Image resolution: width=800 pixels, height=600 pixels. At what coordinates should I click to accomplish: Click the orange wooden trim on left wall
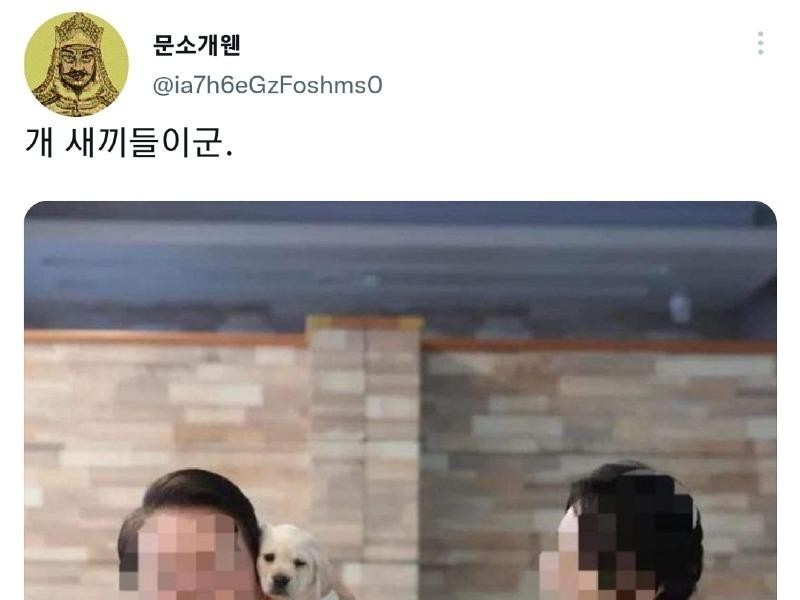(x=165, y=337)
